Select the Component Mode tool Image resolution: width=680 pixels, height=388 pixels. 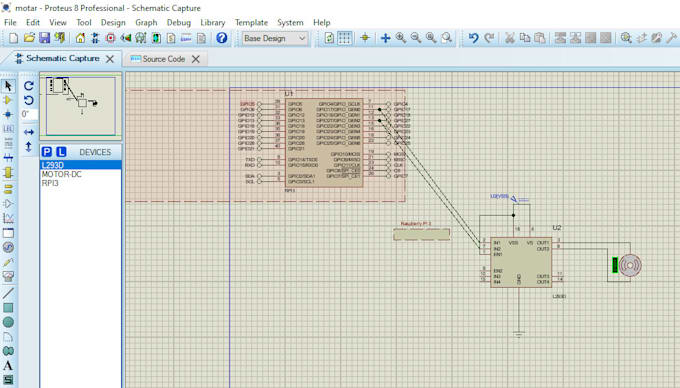pos(8,100)
